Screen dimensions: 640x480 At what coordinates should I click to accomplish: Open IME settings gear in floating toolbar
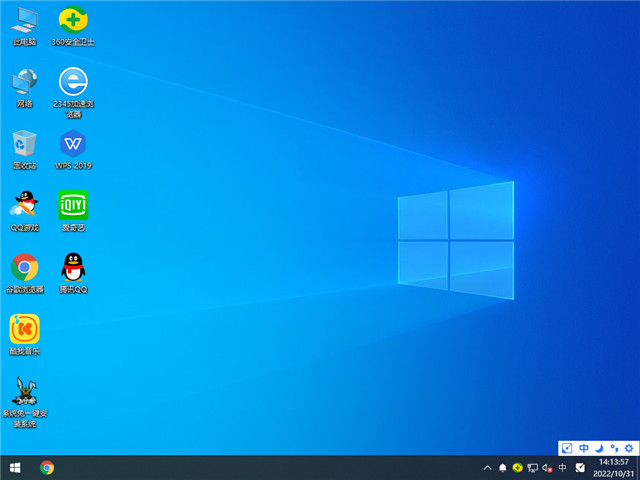[x=629, y=448]
